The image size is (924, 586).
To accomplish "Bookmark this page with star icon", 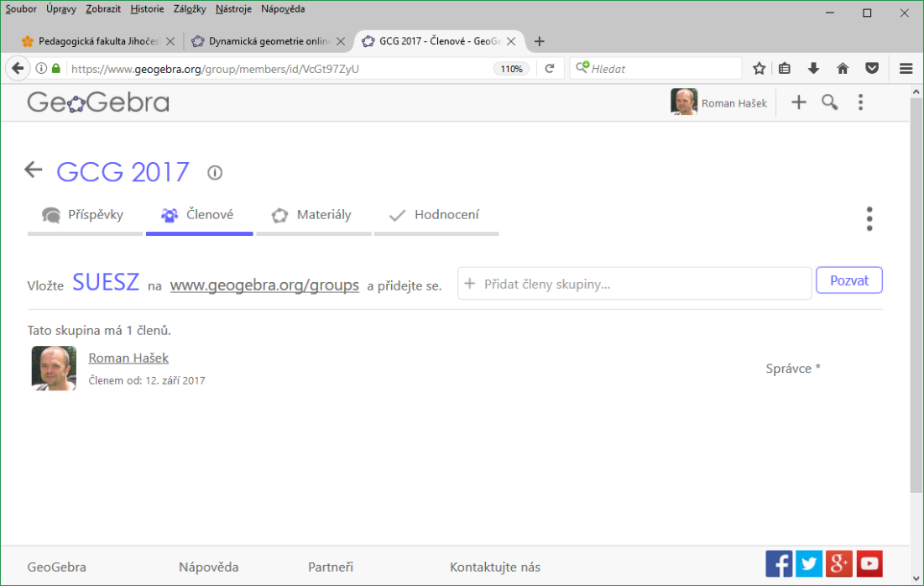I will (759, 68).
